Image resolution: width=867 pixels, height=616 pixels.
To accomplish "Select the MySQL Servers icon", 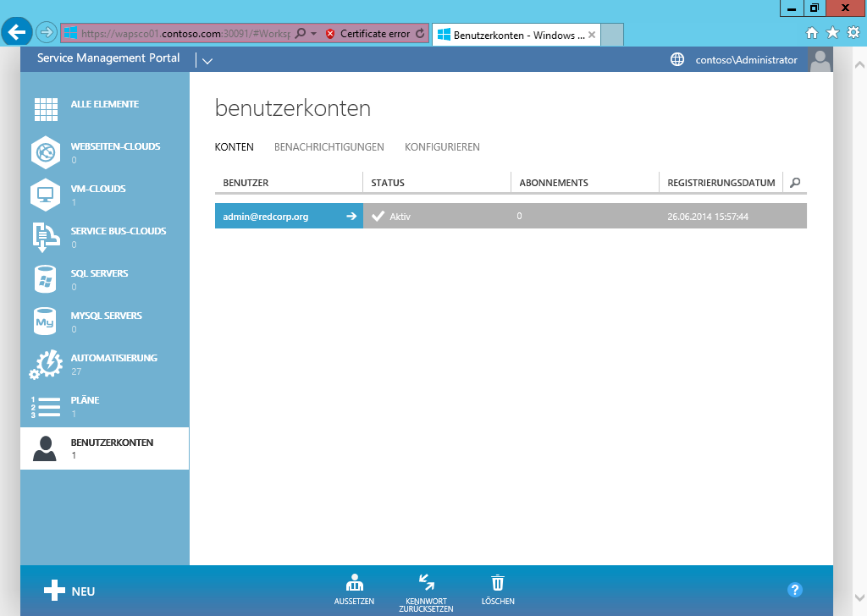I will (45, 322).
